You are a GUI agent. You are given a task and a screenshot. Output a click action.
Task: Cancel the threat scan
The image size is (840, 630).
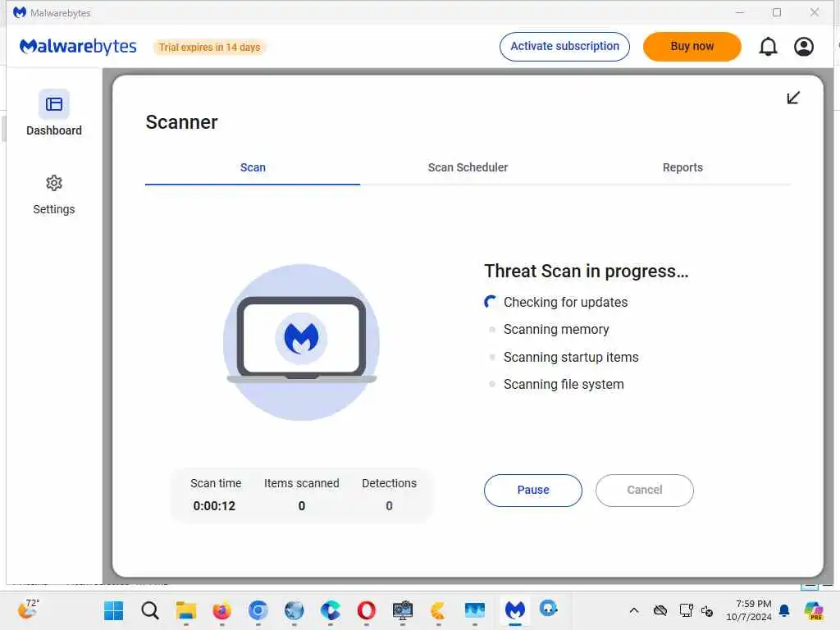coord(645,491)
